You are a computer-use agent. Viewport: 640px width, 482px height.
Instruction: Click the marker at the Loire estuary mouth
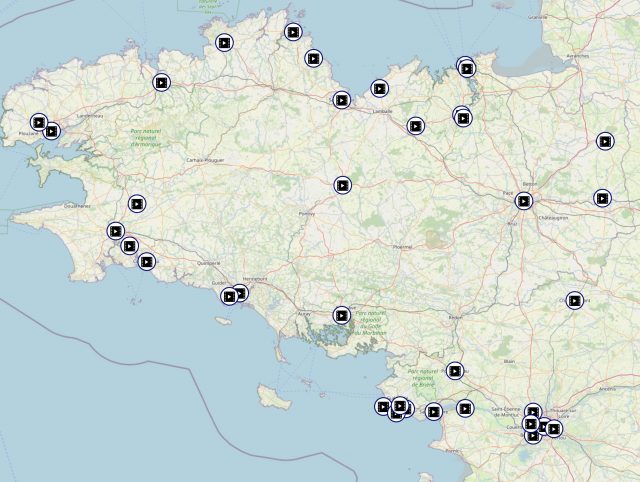pyautogui.click(x=433, y=411)
